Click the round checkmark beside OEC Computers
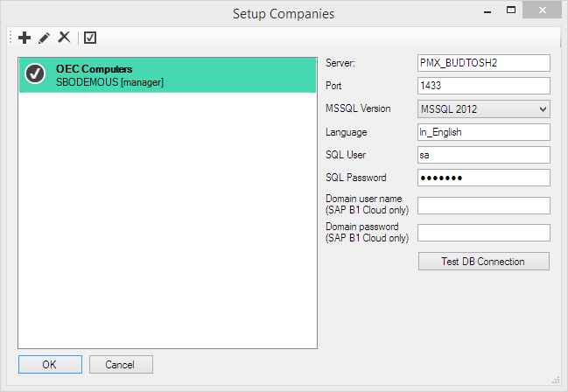 (x=36, y=74)
